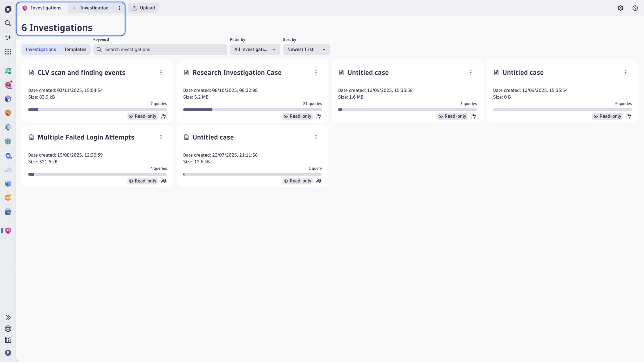Image resolution: width=644 pixels, height=362 pixels.
Task: Open the kebab menu beside the Investigation button
Action: click(x=119, y=8)
